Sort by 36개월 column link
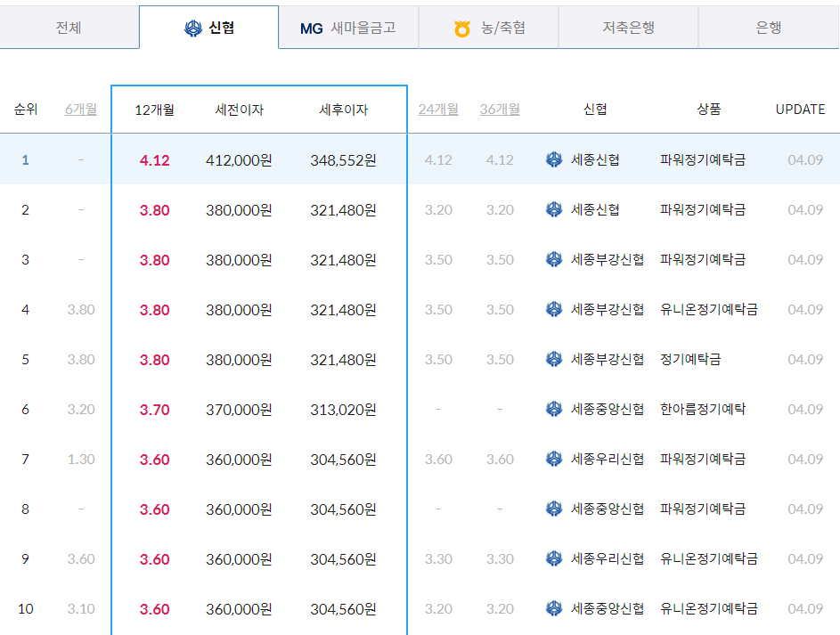Viewport: 840px width, 635px height. 500,110
